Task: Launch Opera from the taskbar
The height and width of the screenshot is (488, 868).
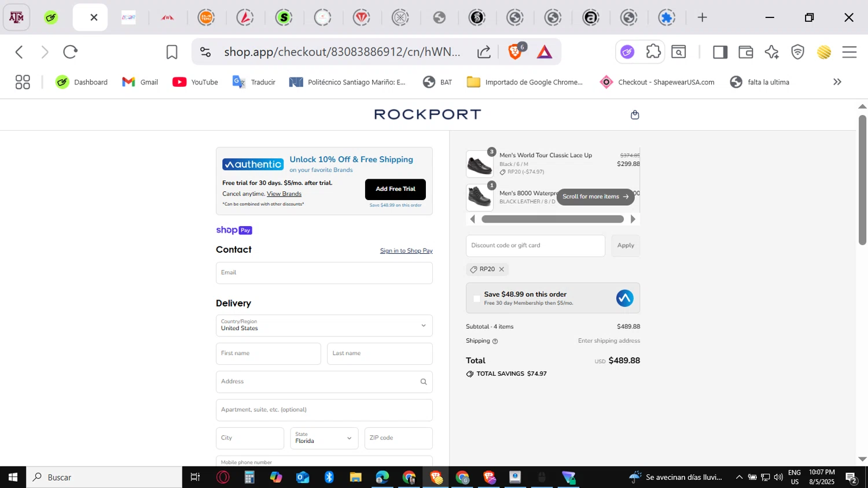Action: 223,477
